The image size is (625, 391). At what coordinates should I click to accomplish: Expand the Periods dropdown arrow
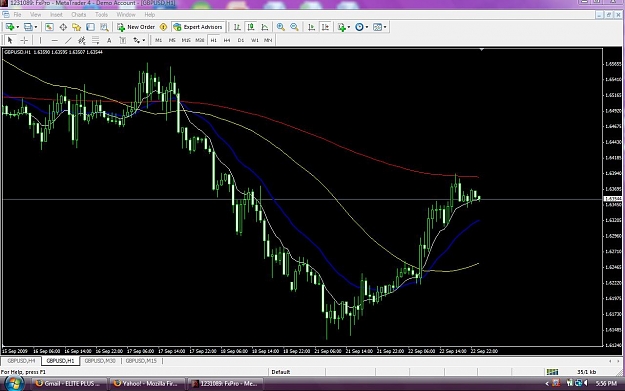(367, 27)
